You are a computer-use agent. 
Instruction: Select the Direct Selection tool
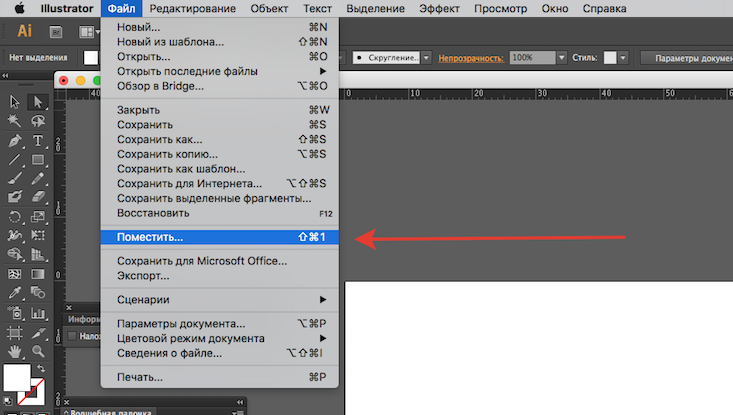coord(38,102)
